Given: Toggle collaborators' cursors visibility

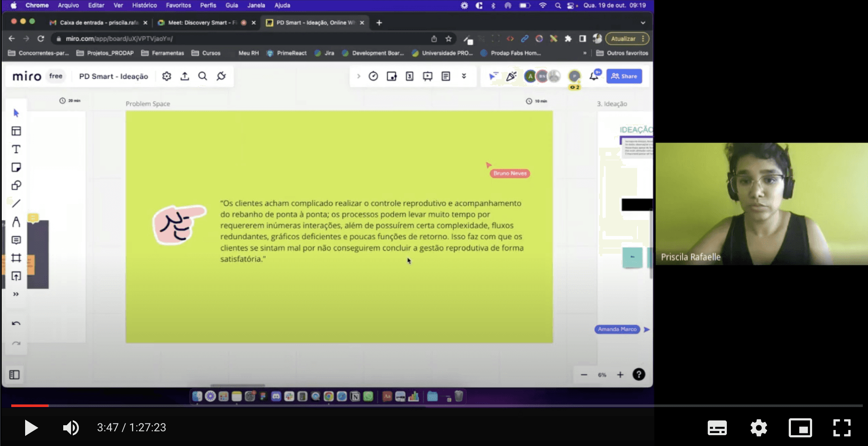Looking at the screenshot, I should click(x=493, y=76).
